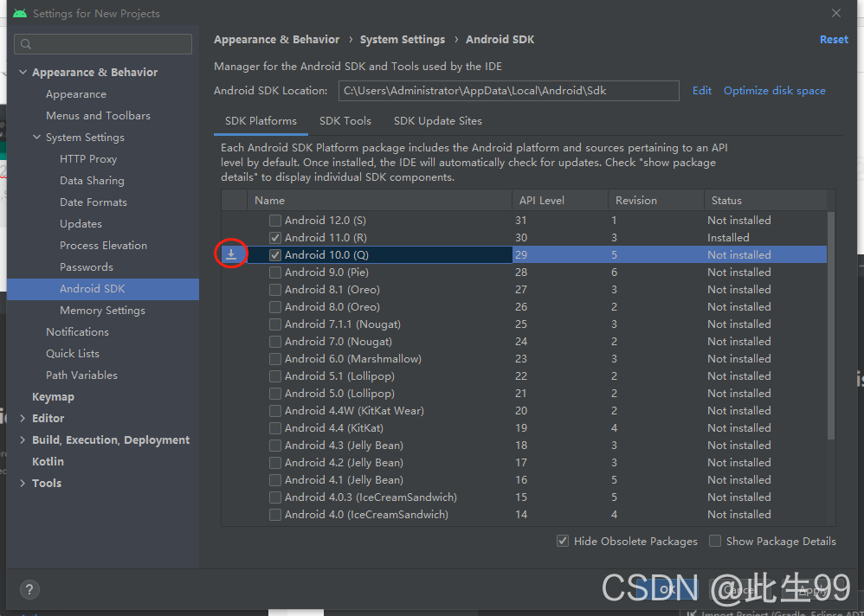This screenshot has height=616, width=864.
Task: Collapse the Appearance & Behavior section
Action: pos(23,72)
